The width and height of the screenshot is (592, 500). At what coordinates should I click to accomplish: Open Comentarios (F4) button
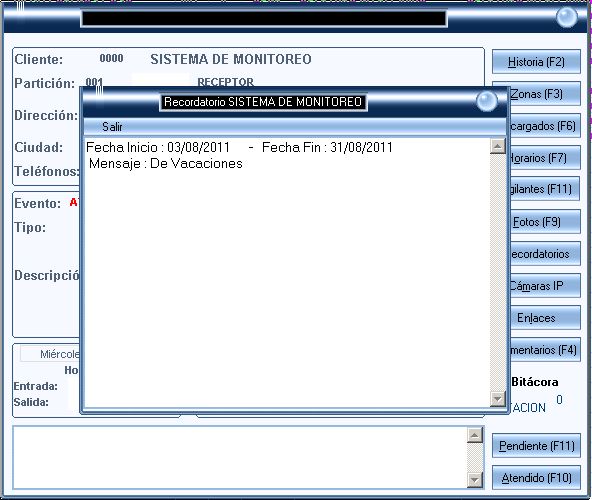pyautogui.click(x=546, y=350)
